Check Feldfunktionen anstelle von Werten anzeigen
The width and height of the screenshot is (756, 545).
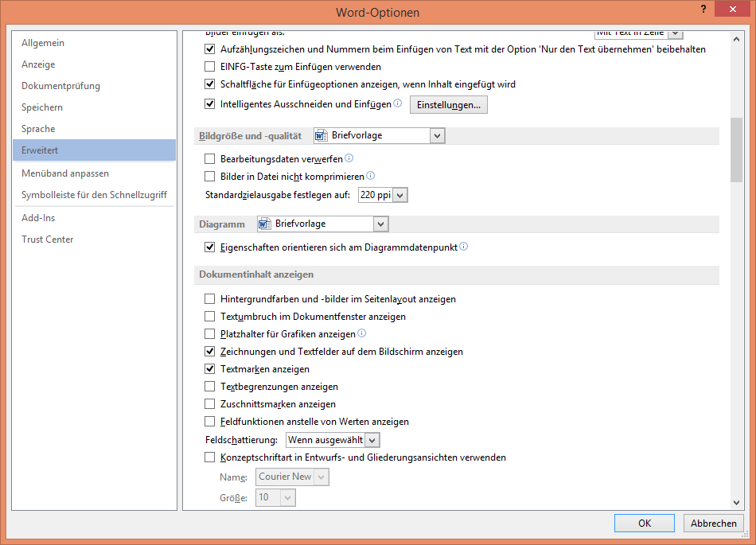(x=210, y=422)
